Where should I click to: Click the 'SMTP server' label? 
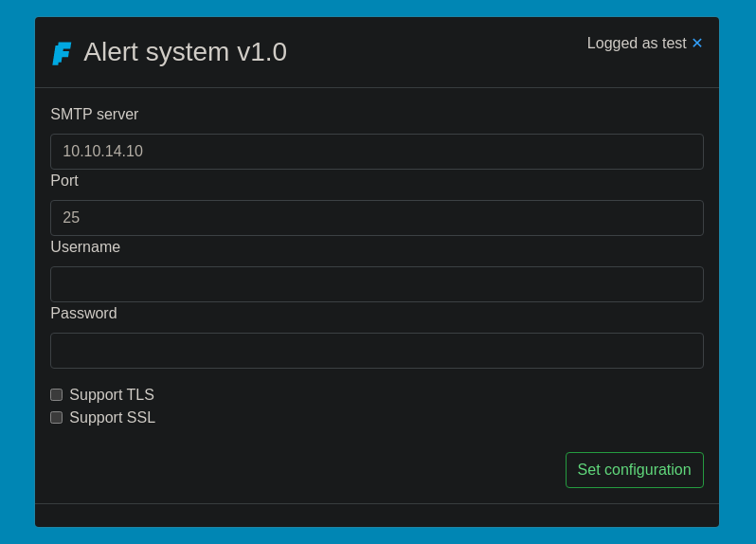(x=95, y=115)
